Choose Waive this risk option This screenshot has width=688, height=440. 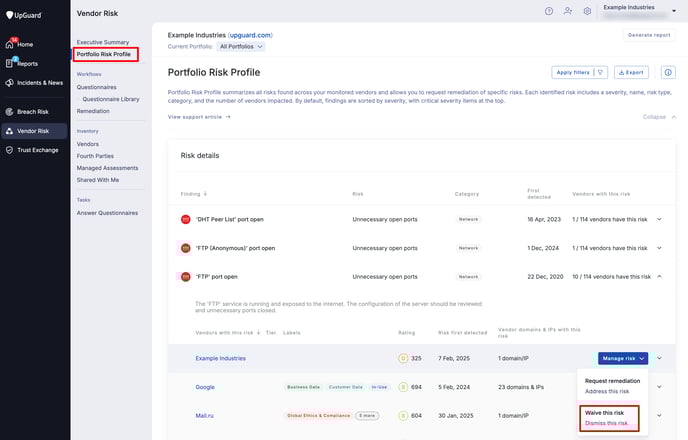click(609, 418)
